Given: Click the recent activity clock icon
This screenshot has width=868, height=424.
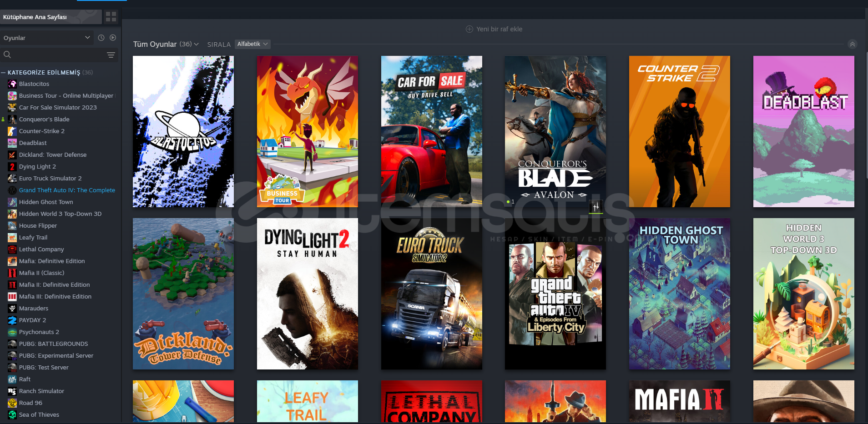Looking at the screenshot, I should coord(101,38).
